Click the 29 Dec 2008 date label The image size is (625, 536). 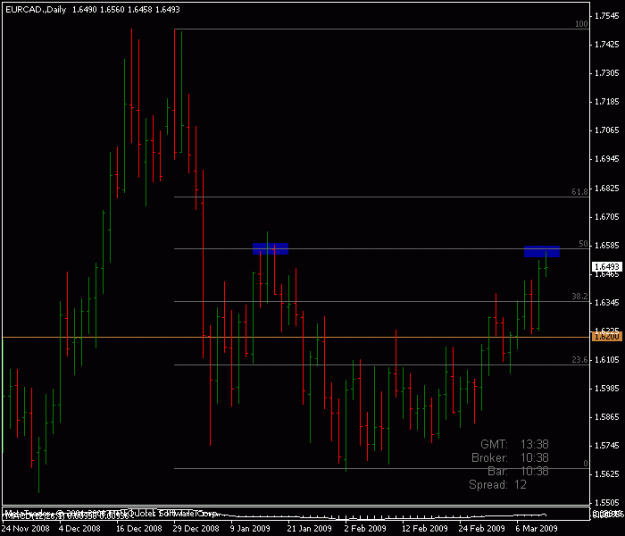(x=196, y=529)
